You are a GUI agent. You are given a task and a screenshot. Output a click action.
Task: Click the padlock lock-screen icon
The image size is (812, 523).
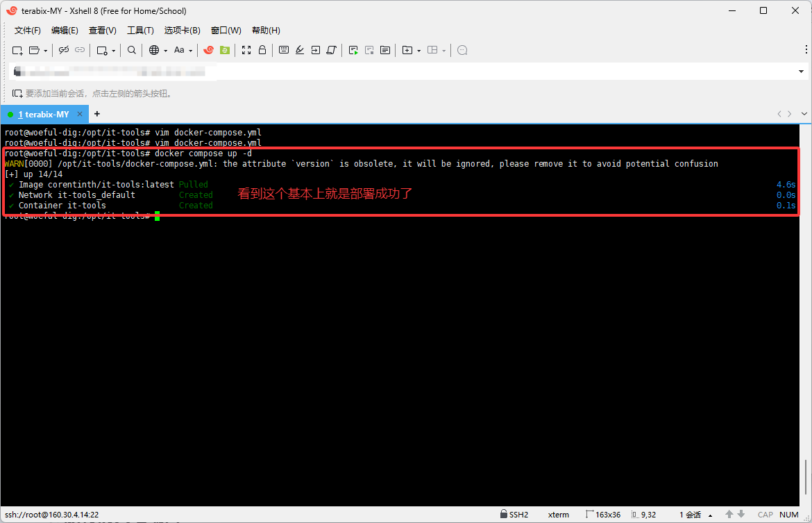[x=262, y=50]
